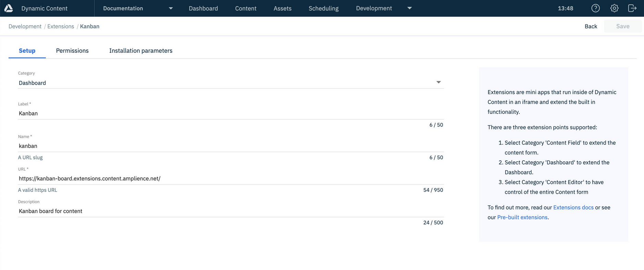
Task: Open Assets in the navigation bar
Action: pyautogui.click(x=282, y=8)
